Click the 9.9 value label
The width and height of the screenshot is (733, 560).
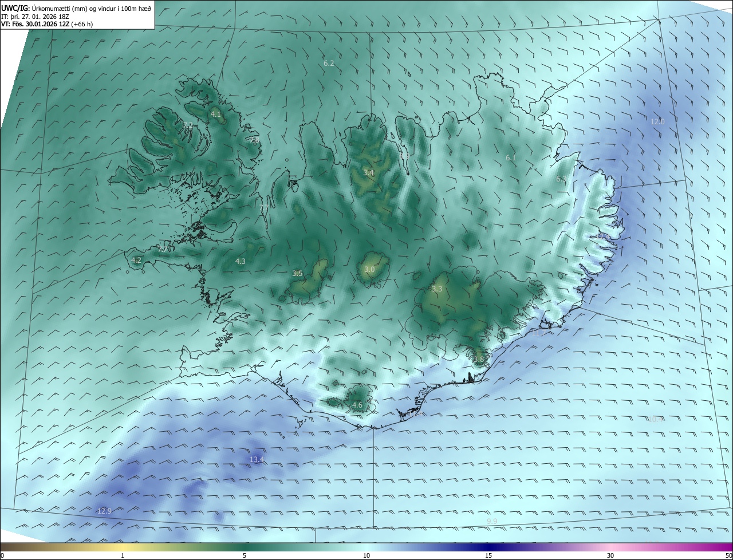492,521
